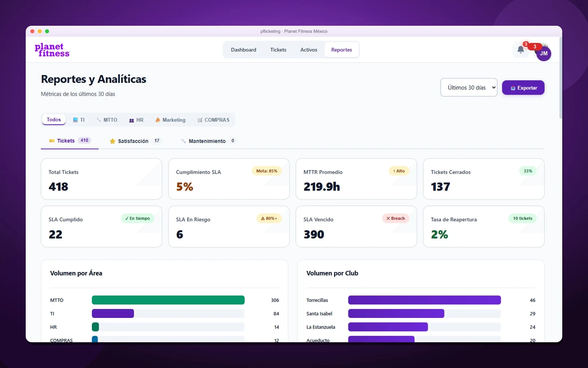
Task: Select the Todos area filter
Action: pos(54,120)
